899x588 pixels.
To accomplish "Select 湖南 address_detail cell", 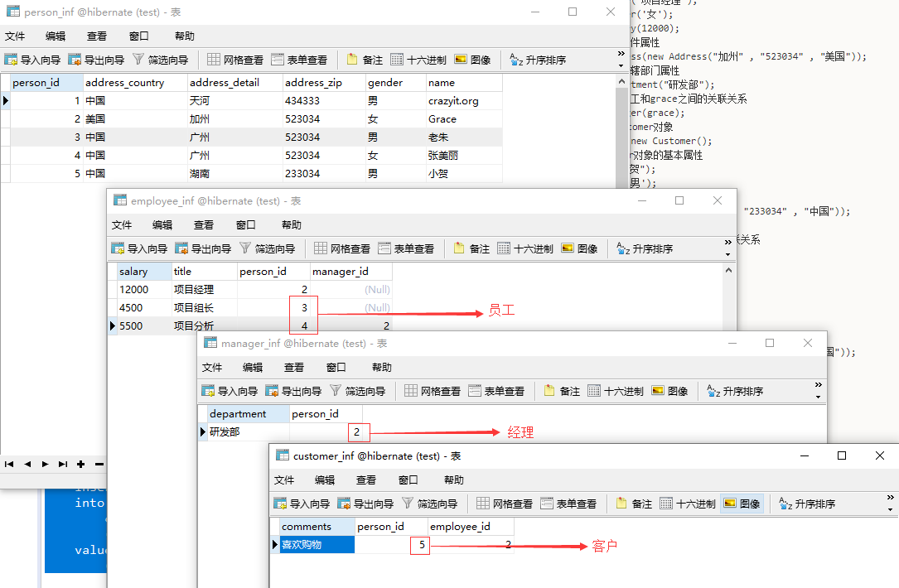I will click(x=235, y=174).
